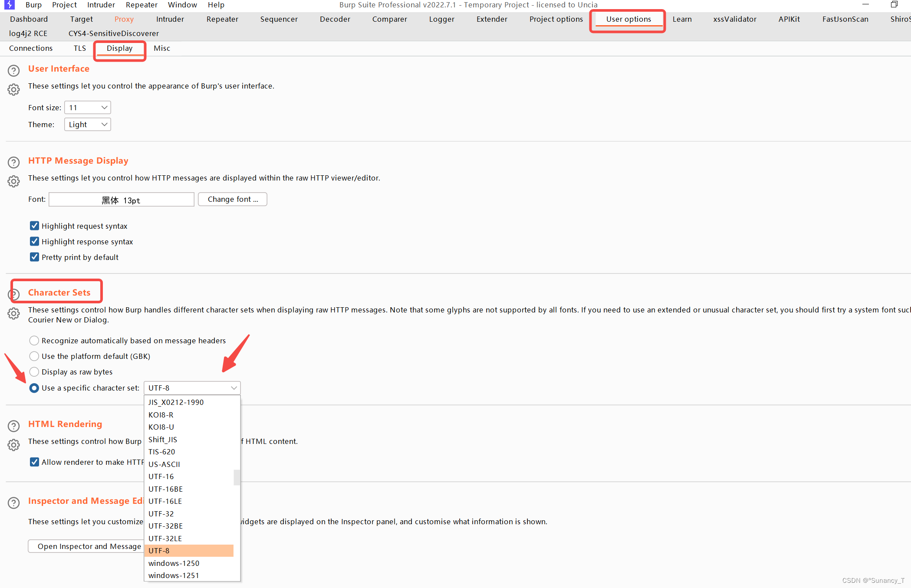This screenshot has width=911, height=588.
Task: Click the dropdown list scrollbar thumb
Action: point(237,477)
